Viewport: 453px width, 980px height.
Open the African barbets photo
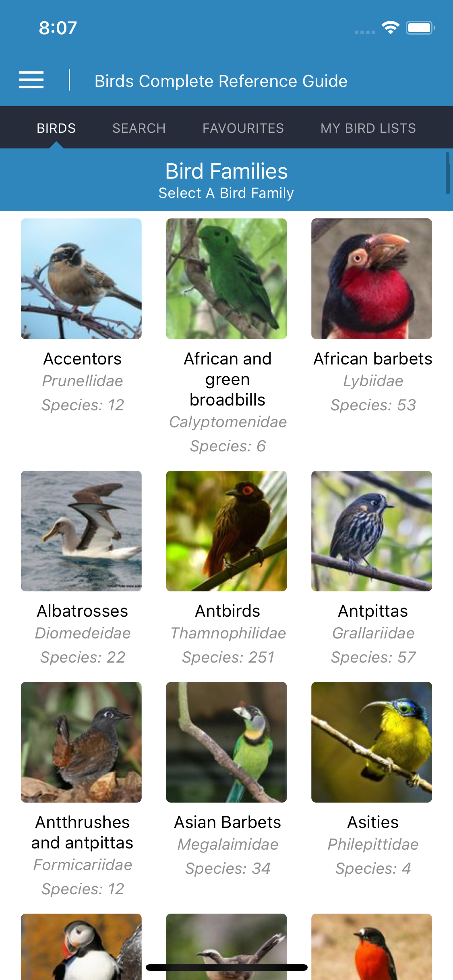[x=372, y=279]
